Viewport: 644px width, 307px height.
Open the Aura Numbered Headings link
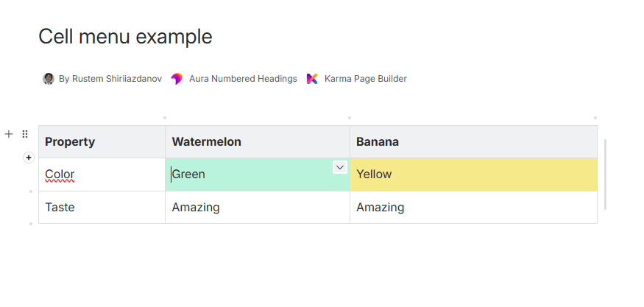[x=243, y=79]
